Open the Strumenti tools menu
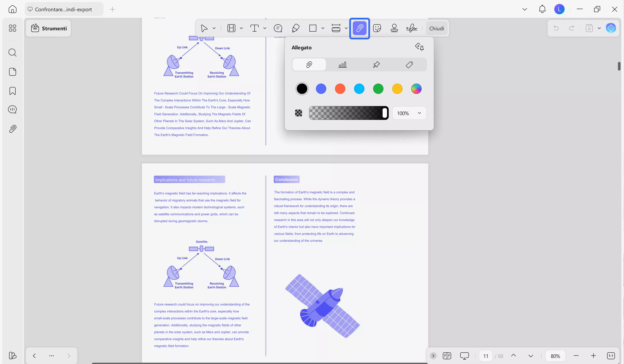 [x=49, y=28]
